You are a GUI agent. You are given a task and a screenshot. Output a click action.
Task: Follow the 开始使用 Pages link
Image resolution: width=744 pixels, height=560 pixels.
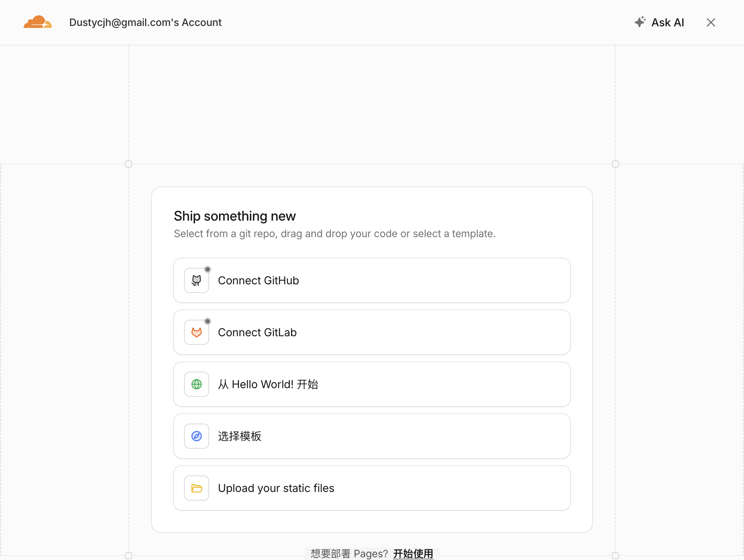413,553
